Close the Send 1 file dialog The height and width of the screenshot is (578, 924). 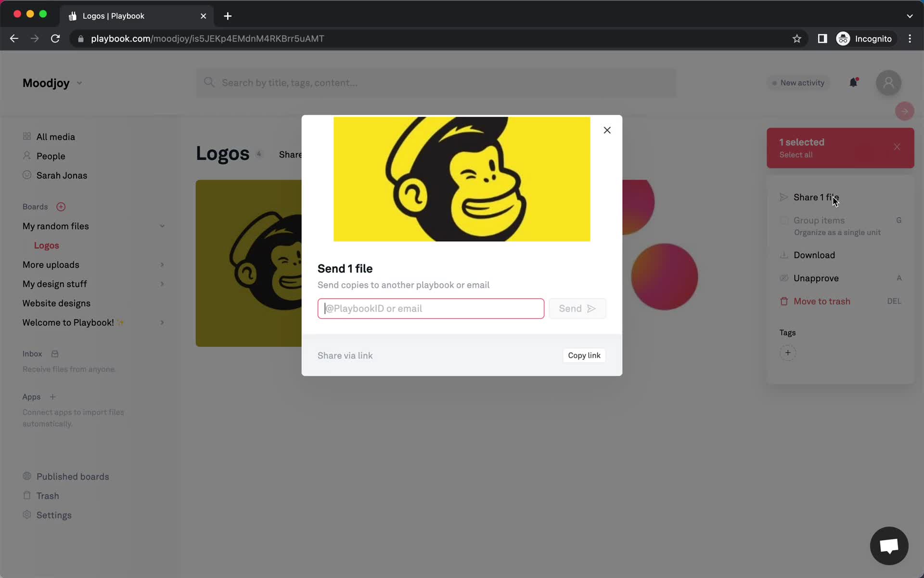[607, 130]
